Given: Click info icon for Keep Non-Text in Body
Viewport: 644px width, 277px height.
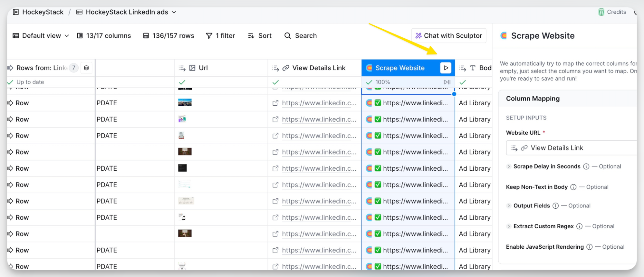Looking at the screenshot, I should pyautogui.click(x=573, y=187).
